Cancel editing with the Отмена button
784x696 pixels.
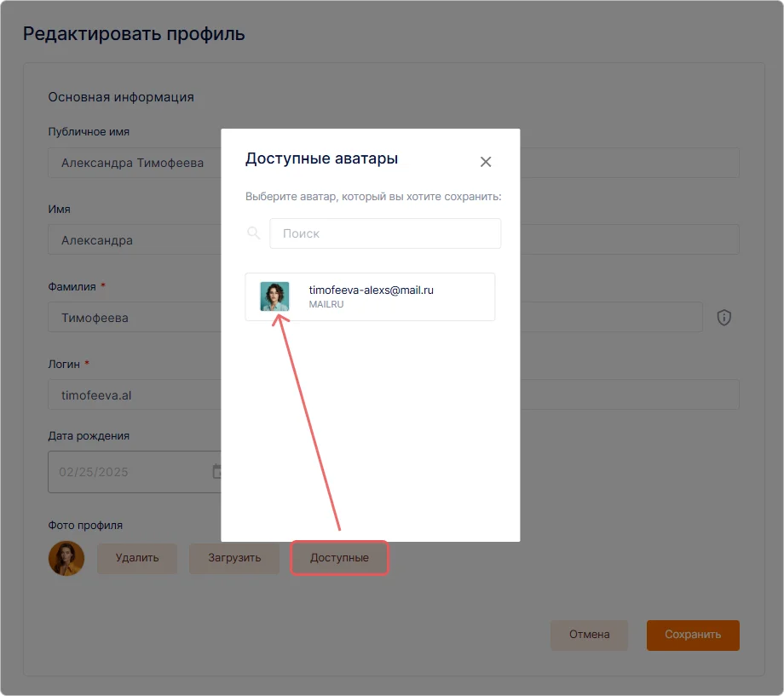[589, 635]
